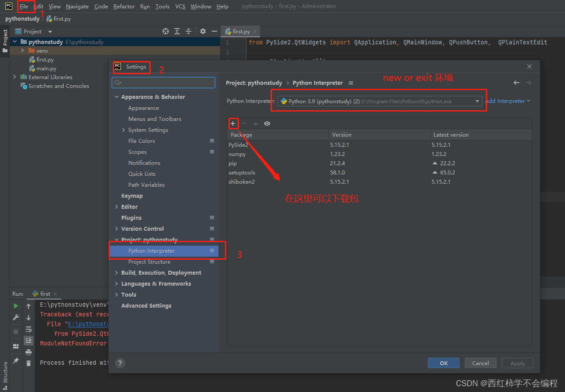Open run settings with wrench icon
The height and width of the screenshot is (392, 565).
[15, 317]
